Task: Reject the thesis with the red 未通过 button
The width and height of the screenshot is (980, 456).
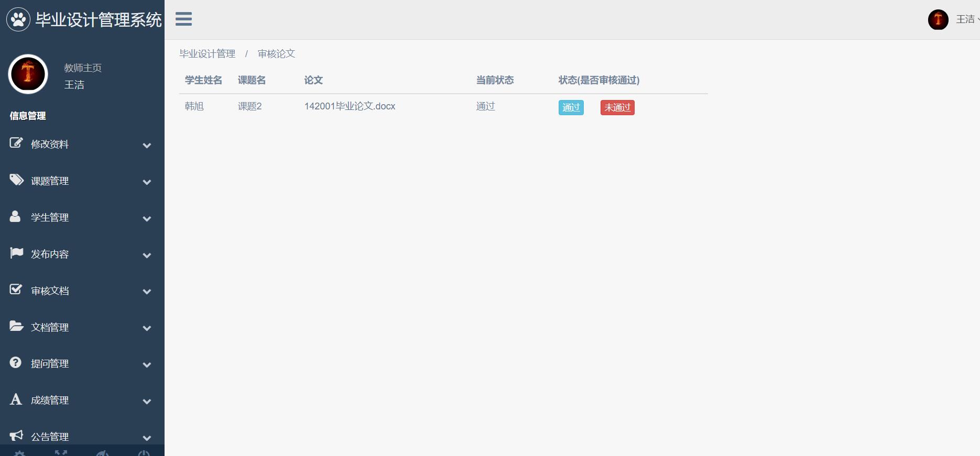Action: pos(617,107)
